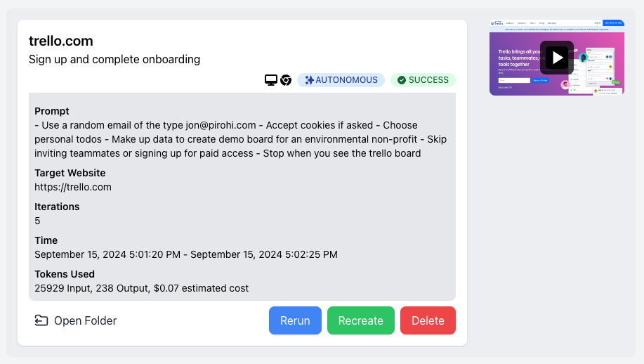644x364 pixels.
Task: Play the Trello recording video
Action: tap(556, 58)
